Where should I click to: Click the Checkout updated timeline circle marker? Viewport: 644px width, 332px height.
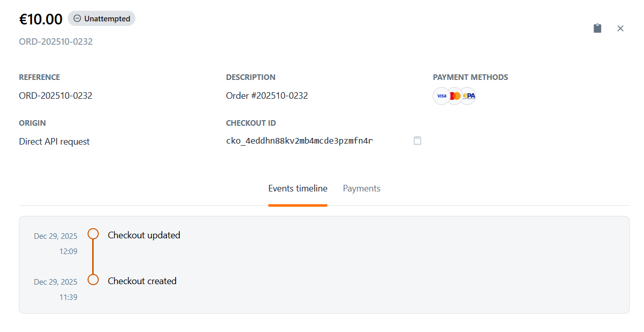coord(93,233)
